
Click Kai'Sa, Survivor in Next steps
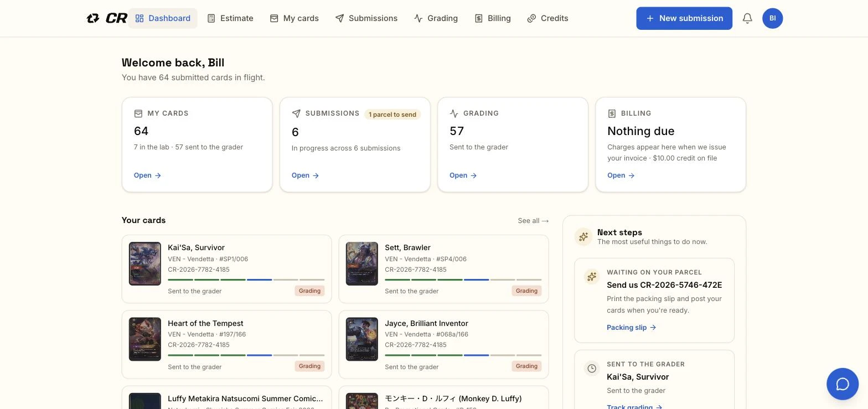[638, 377]
